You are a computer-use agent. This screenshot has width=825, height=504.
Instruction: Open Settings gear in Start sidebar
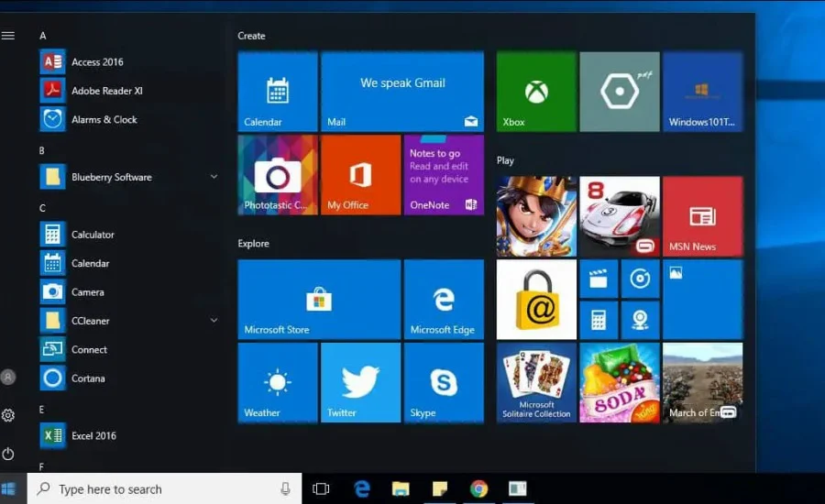point(8,416)
